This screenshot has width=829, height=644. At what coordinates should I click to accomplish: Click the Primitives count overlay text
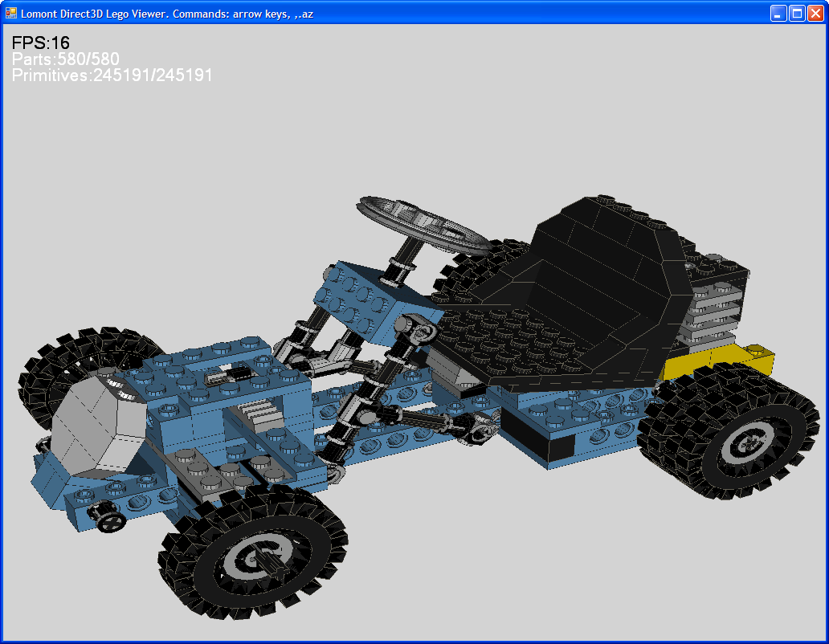(x=112, y=75)
